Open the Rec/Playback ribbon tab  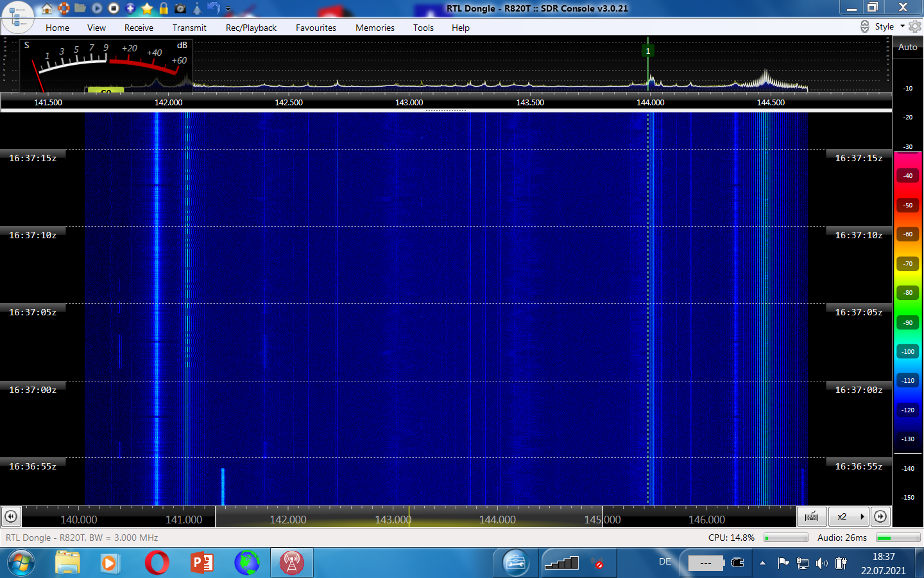pyautogui.click(x=251, y=28)
